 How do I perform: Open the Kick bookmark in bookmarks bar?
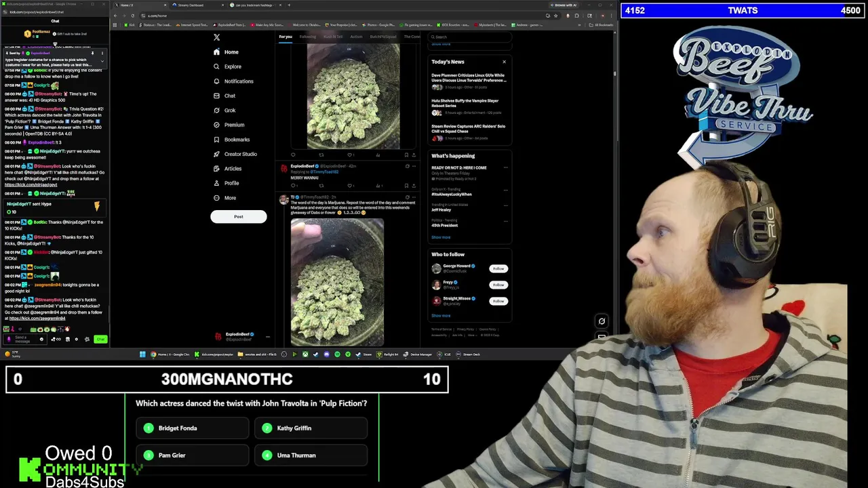[130, 25]
